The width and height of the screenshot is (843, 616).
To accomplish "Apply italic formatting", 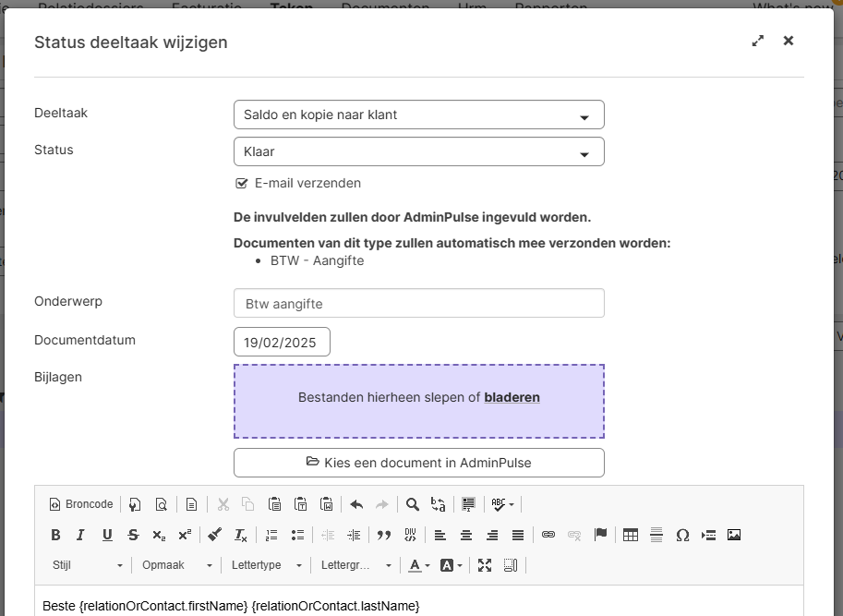I will point(81,535).
